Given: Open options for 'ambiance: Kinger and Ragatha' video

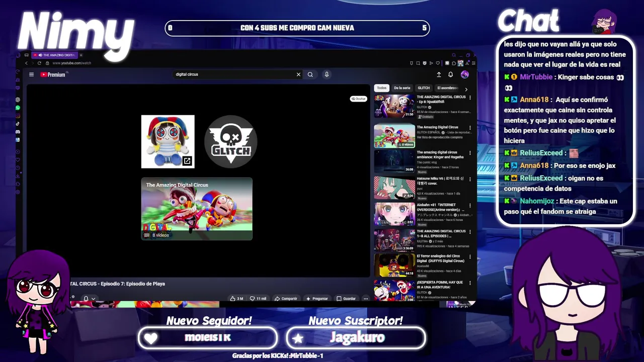Looking at the screenshot, I should [470, 153].
